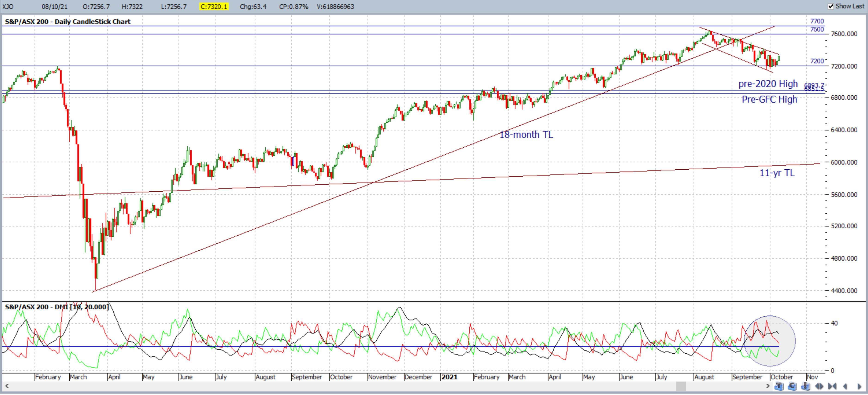Screen dimensions: 868x395
Task: Click the 7200 level label in blue
Action: tap(817, 61)
